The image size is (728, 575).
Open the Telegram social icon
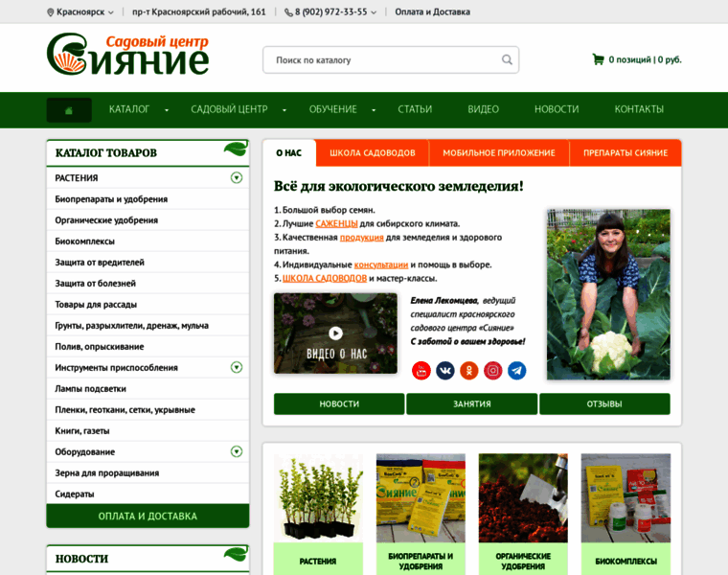point(516,371)
